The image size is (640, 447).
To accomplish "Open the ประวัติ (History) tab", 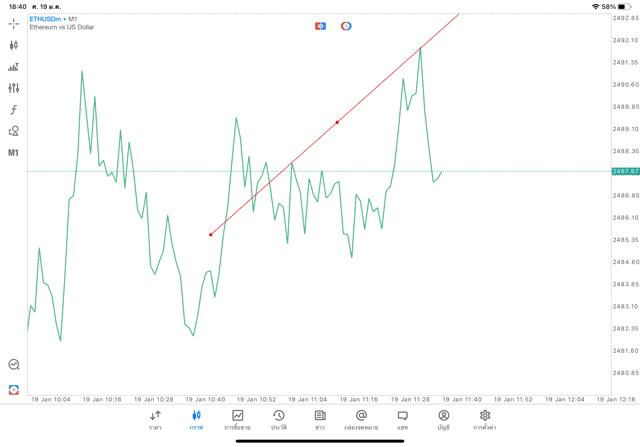I will pyautogui.click(x=279, y=420).
